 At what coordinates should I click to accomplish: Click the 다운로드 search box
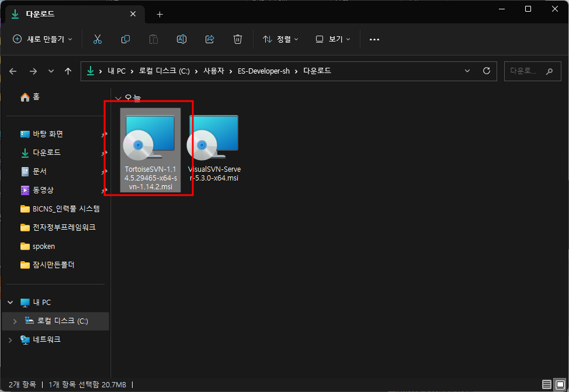(532, 71)
